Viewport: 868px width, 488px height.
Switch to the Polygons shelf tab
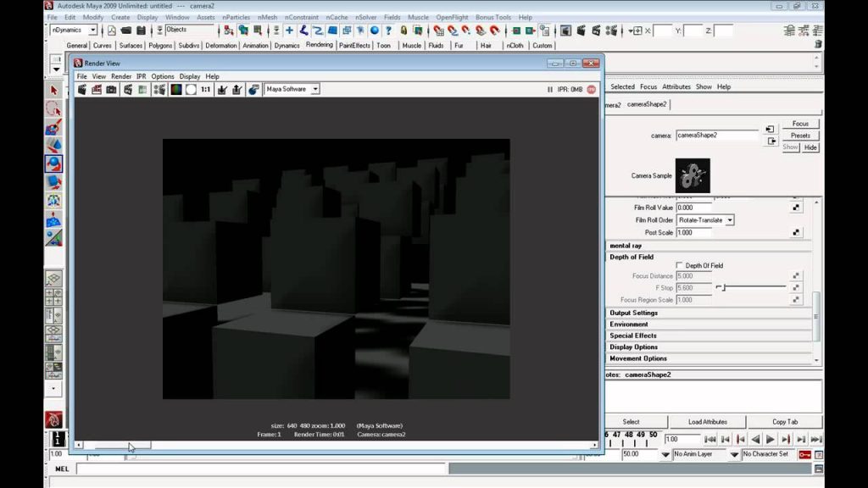pyautogui.click(x=160, y=46)
